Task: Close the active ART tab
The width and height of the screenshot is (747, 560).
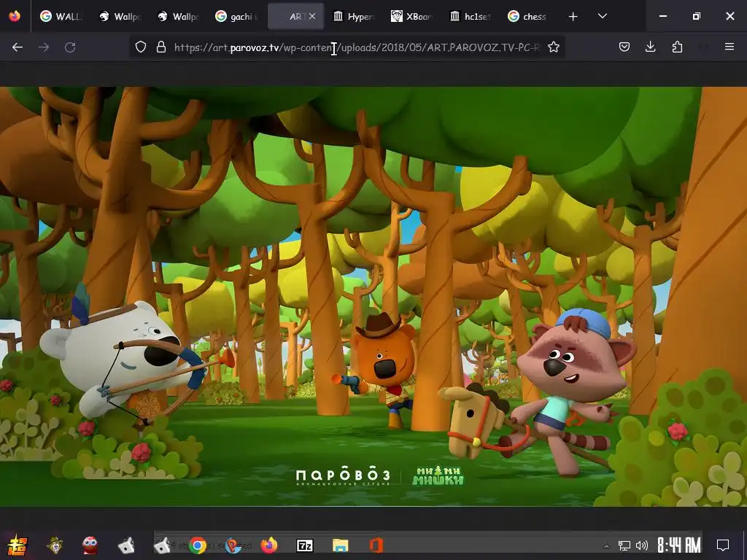Action: [312, 16]
